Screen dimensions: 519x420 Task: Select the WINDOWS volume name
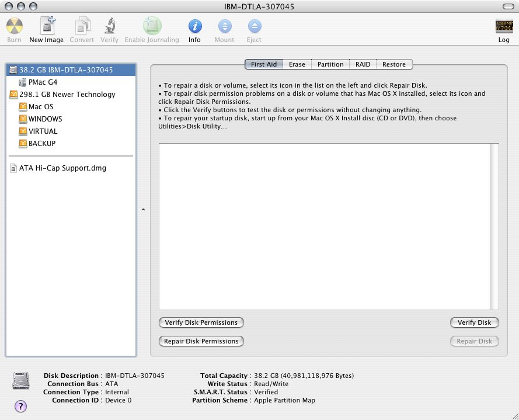(x=45, y=119)
